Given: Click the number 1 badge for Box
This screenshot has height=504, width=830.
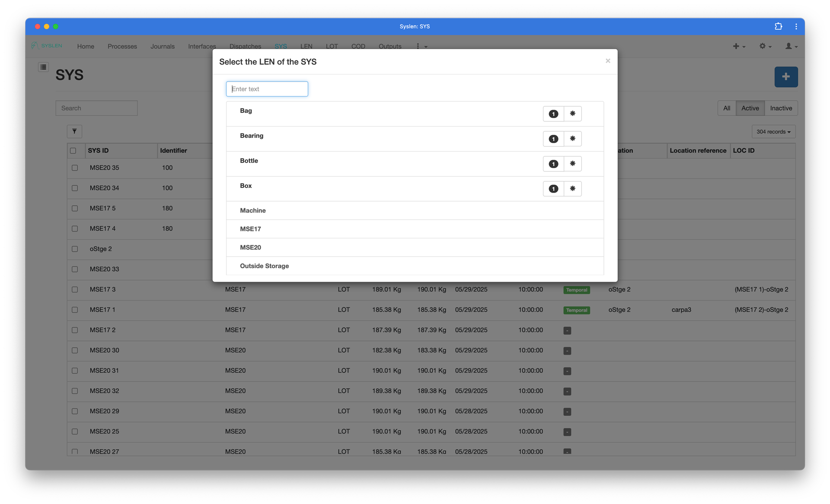Looking at the screenshot, I should pyautogui.click(x=553, y=189).
